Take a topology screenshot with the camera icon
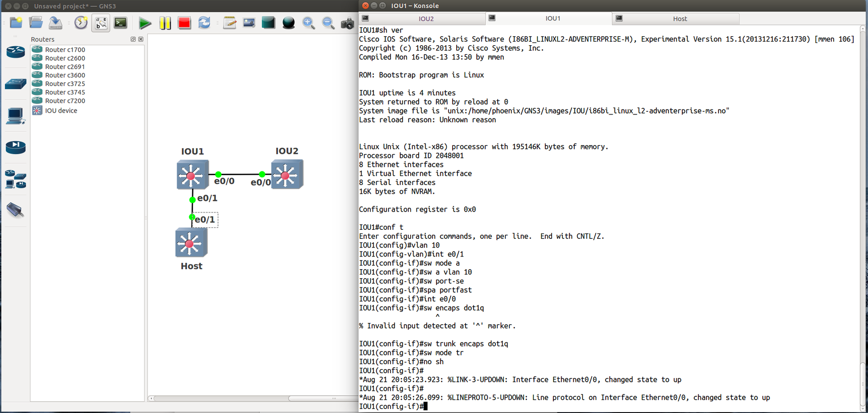Viewport: 868px width, 413px height. (347, 23)
